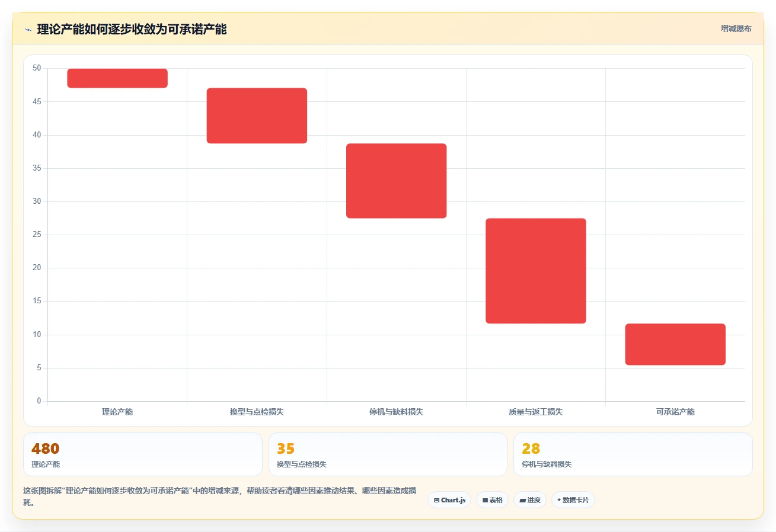Click the 理论产能 red waterfall bar
This screenshot has width=776, height=532.
(117, 78)
